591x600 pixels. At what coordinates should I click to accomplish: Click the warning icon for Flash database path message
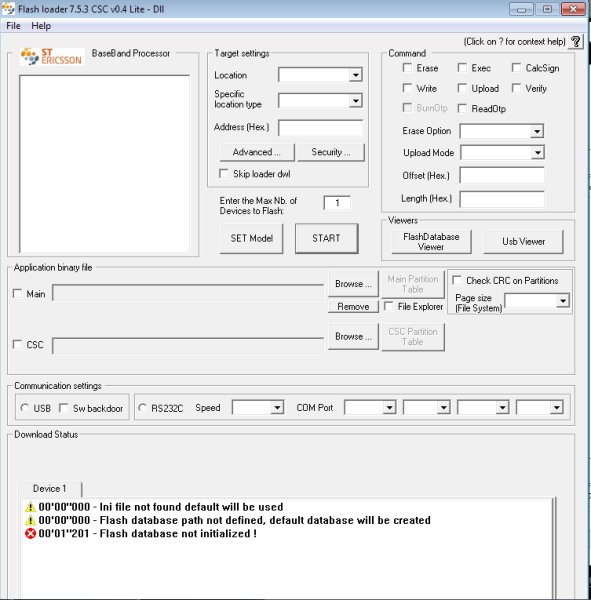pos(30,520)
